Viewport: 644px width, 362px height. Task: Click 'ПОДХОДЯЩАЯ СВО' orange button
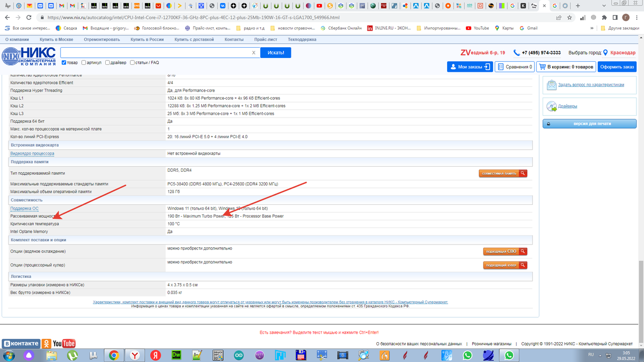coord(505,252)
